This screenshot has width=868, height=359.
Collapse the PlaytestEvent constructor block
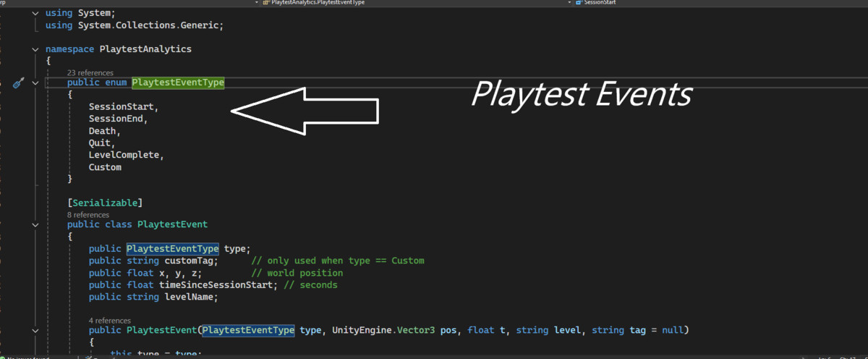coord(35,331)
